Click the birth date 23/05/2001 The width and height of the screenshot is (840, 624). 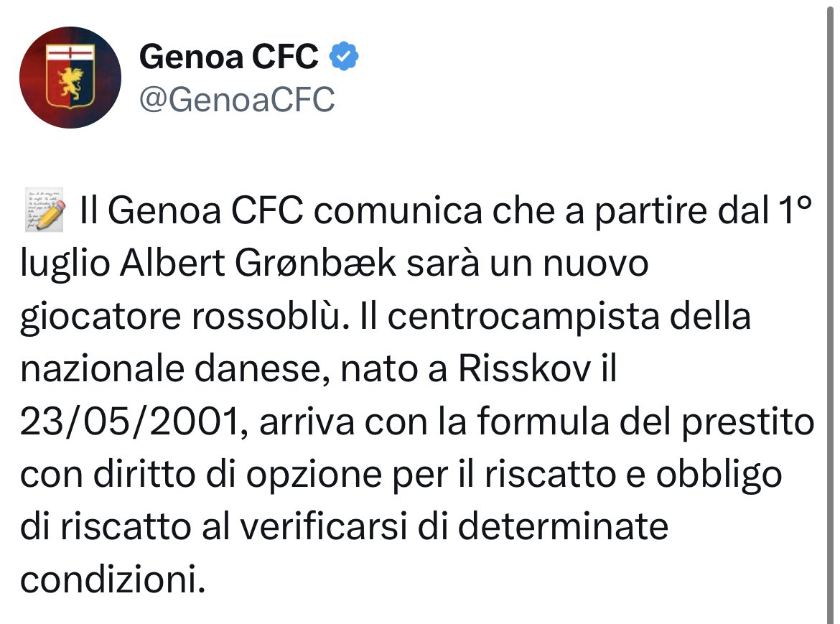129,422
